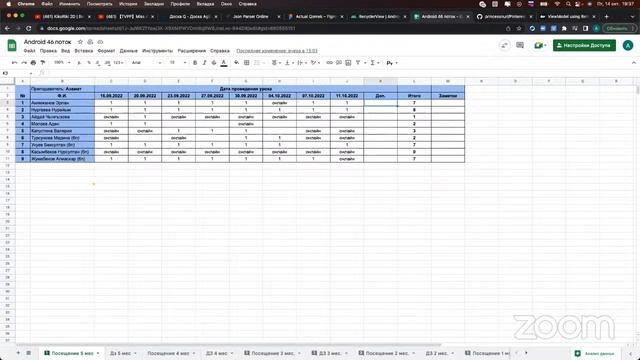
Task: Click the cloud document status icon
Action: (100, 42)
